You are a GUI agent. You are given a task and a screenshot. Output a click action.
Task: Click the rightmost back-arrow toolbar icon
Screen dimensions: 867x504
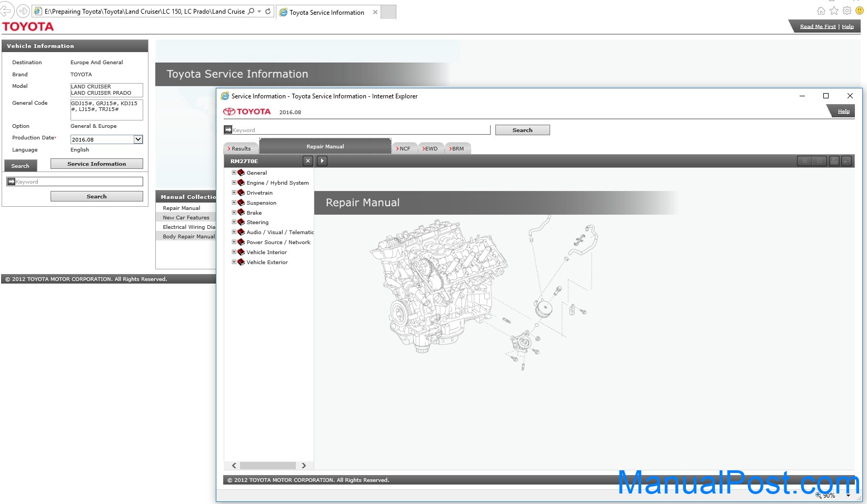[x=846, y=161]
